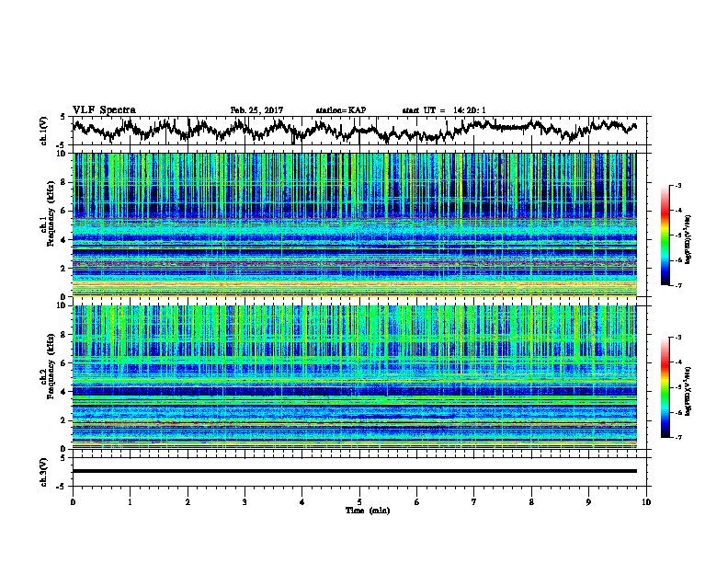Click the ch.1 colorbar '-3' label
This screenshot has height=563, width=728.
point(677,185)
